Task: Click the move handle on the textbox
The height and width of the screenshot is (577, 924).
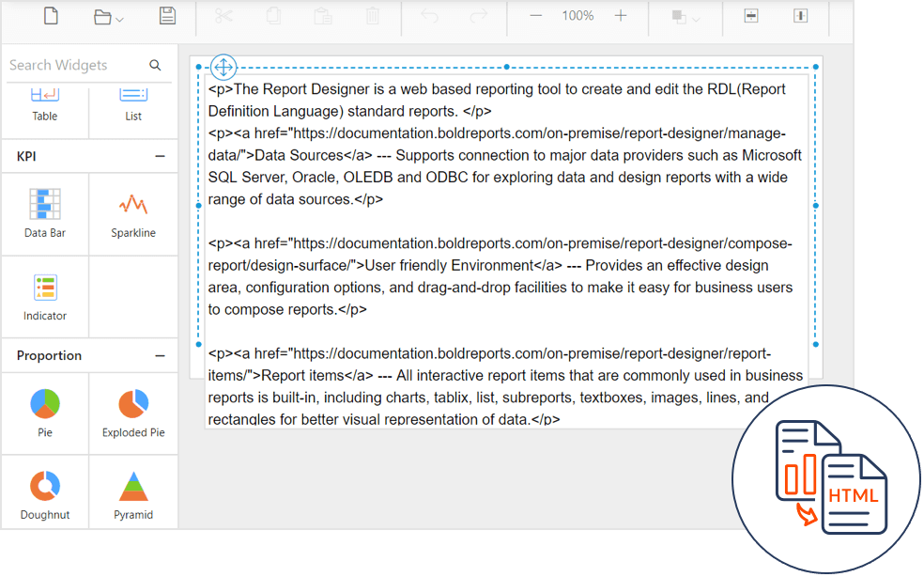Action: tap(223, 67)
